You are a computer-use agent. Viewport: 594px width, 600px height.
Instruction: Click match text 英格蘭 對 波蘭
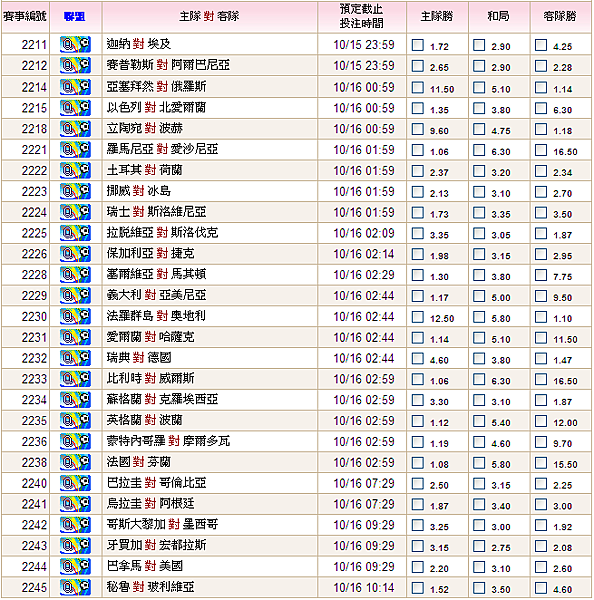tap(145, 420)
